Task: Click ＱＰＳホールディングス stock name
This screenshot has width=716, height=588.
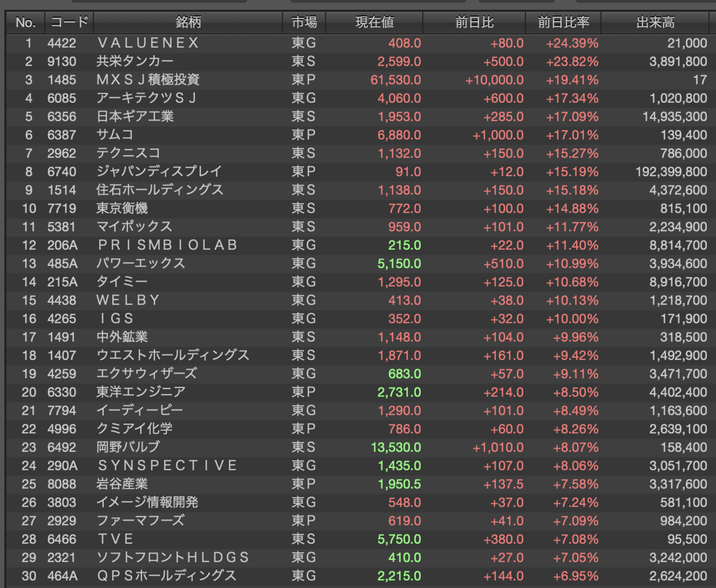Action: click(x=166, y=576)
